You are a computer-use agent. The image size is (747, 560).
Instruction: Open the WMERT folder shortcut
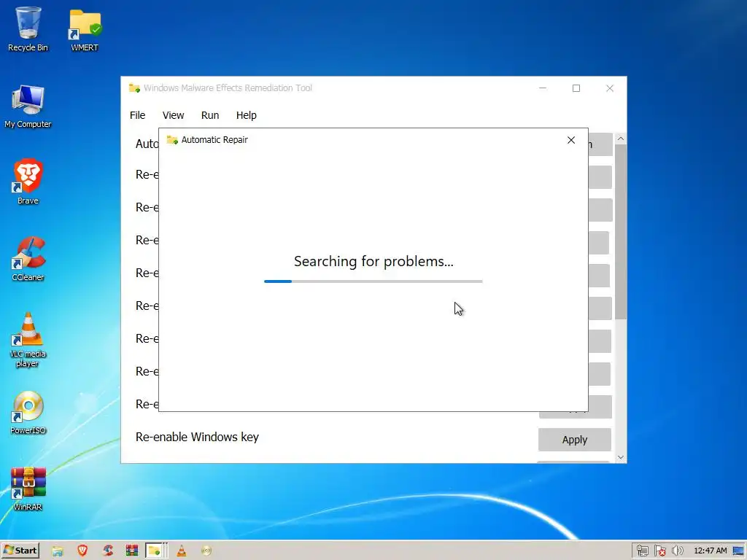[85, 29]
